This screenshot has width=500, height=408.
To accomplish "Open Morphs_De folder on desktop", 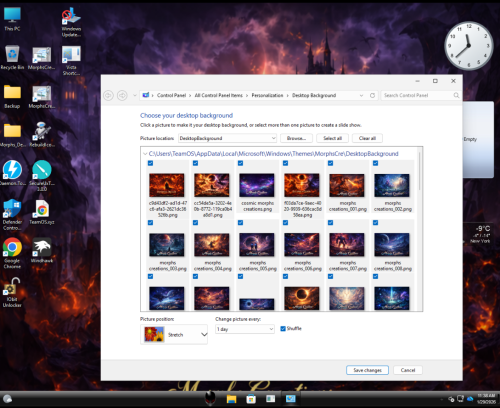I will 12,135.
